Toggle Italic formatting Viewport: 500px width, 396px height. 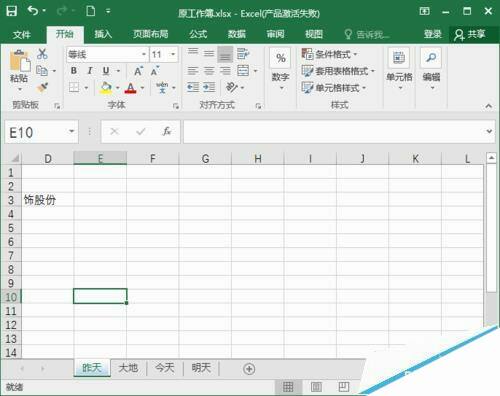89,71
